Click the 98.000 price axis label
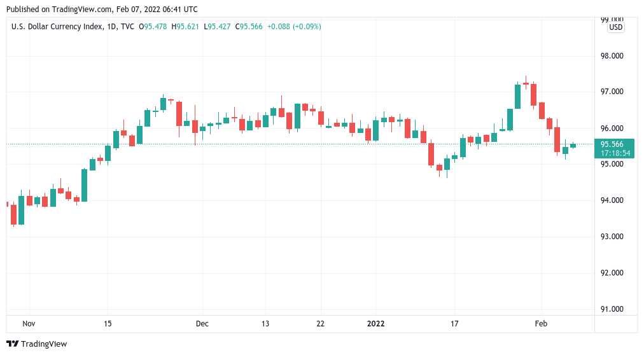644x355 pixels. (x=612, y=56)
